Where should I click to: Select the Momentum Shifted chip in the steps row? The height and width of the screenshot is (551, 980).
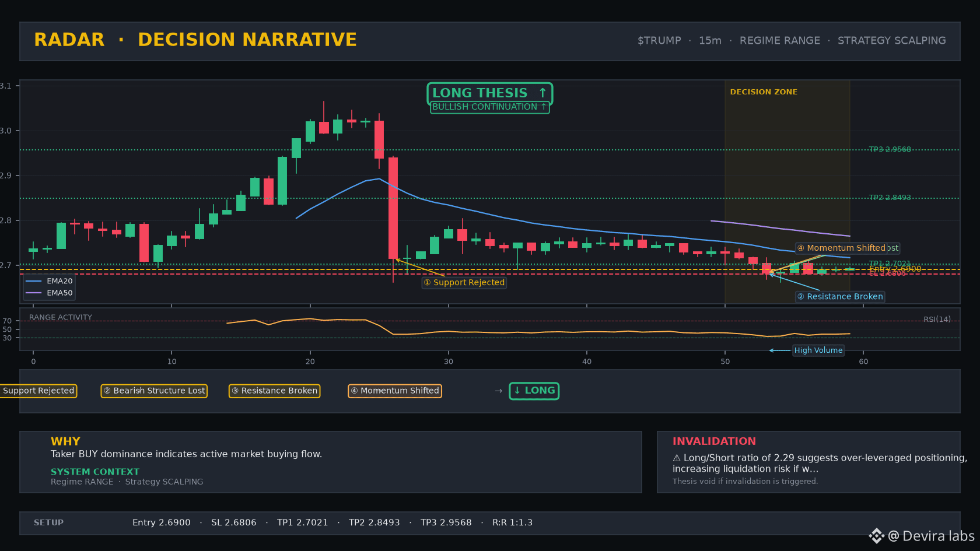coord(395,391)
